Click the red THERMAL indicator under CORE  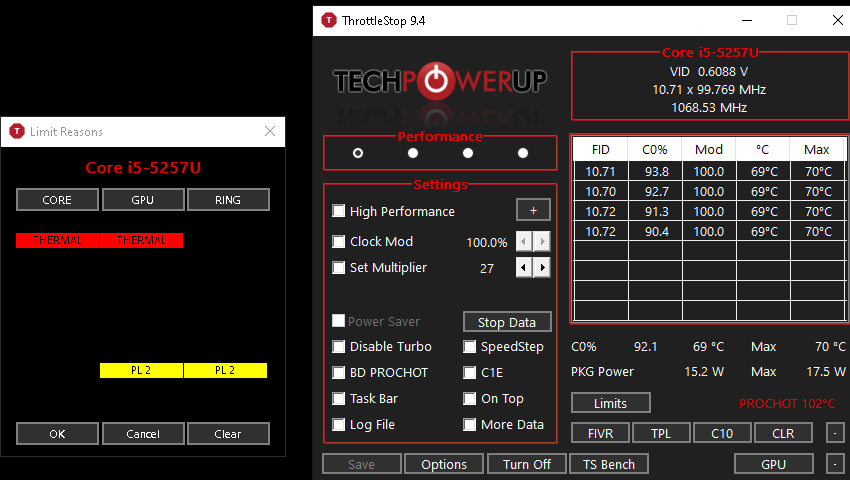[57, 240]
